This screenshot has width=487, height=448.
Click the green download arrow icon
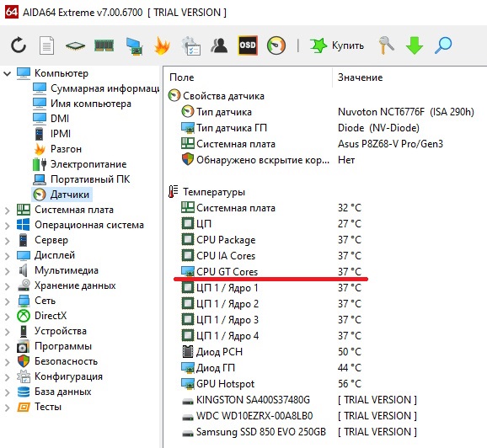tap(415, 45)
